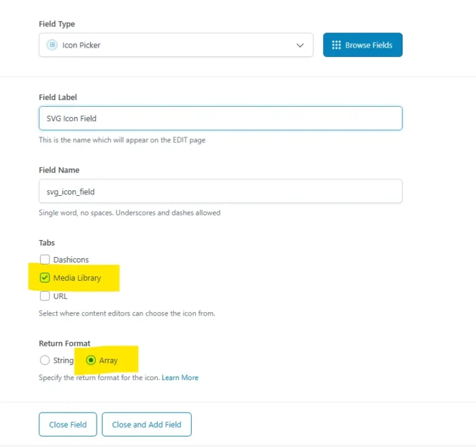Uncheck the Media Library checkbox

point(45,277)
